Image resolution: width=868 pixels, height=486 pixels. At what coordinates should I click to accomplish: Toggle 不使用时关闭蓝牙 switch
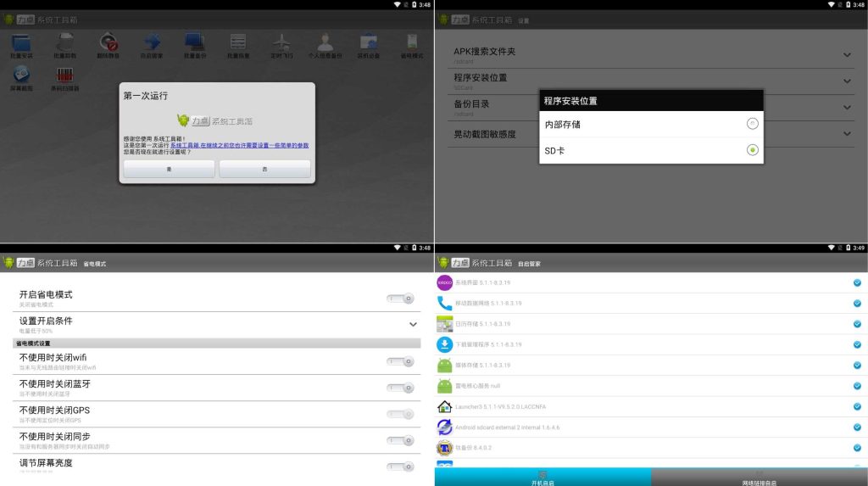[400, 388]
